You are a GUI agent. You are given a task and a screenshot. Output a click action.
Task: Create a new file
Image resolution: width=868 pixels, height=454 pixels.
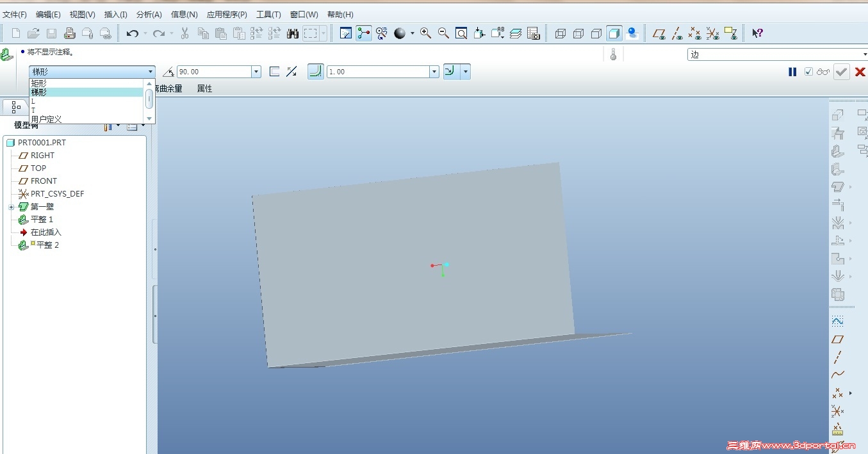coord(16,33)
